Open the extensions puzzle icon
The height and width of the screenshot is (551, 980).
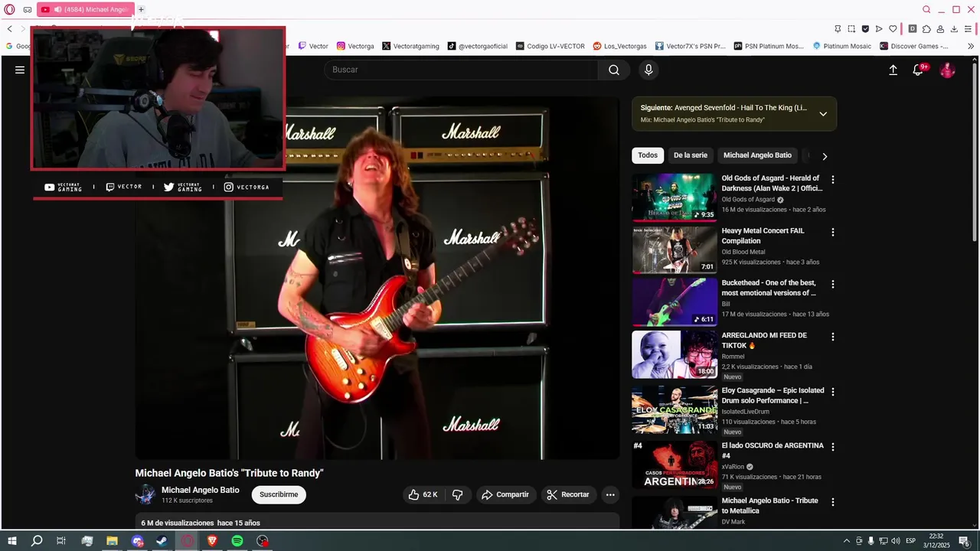point(926,29)
